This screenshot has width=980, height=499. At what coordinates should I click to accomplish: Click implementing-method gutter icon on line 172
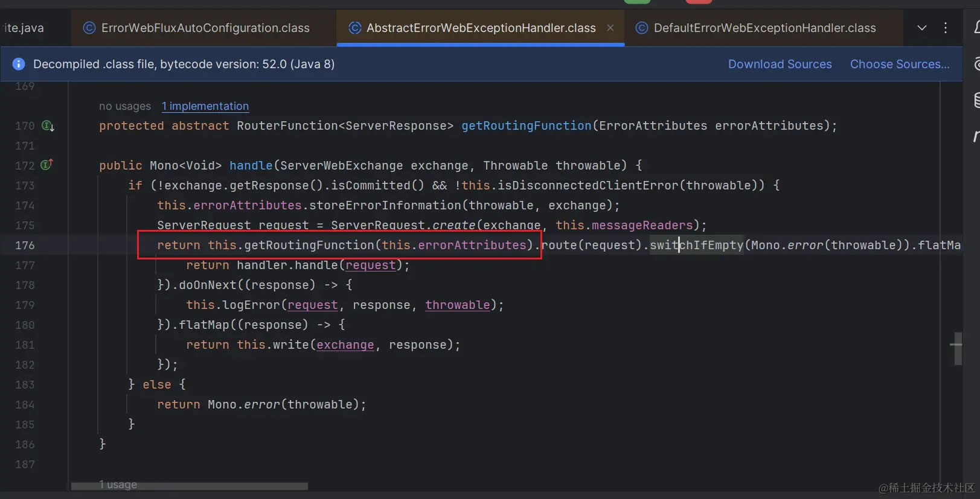[47, 164]
